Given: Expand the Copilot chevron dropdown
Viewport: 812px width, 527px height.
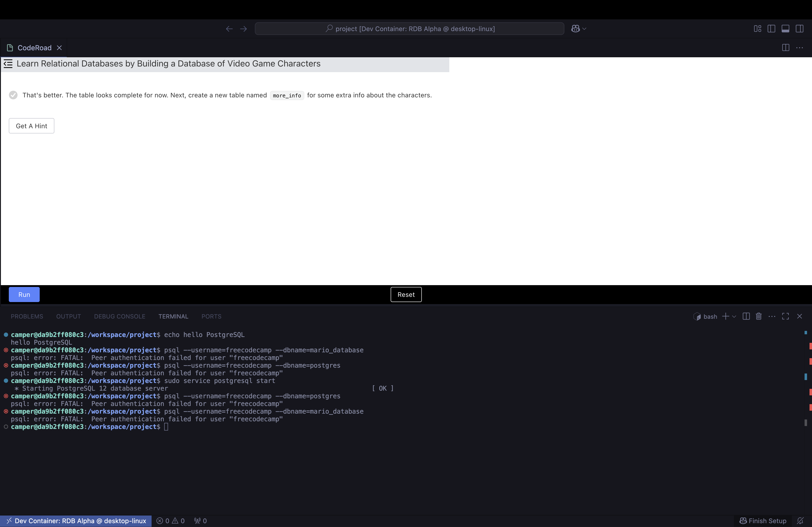Looking at the screenshot, I should (x=584, y=29).
